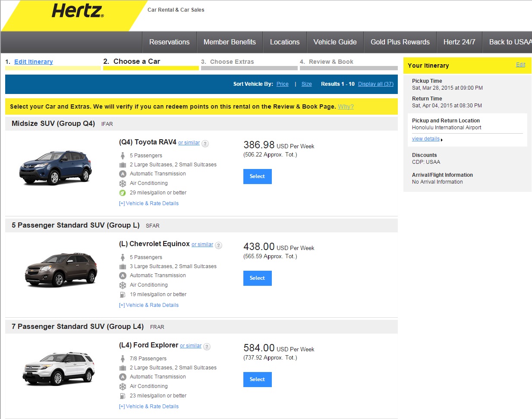Click passenger icon beside 7/8 Passengers
Screen dimensions: 532x419
click(x=123, y=359)
